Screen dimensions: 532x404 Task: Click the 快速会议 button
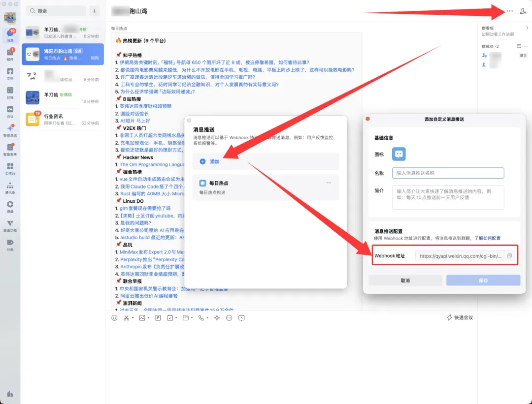460,317
